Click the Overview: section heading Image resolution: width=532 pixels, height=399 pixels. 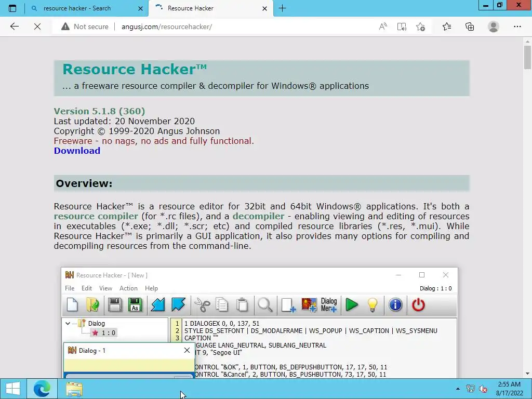pos(84,183)
